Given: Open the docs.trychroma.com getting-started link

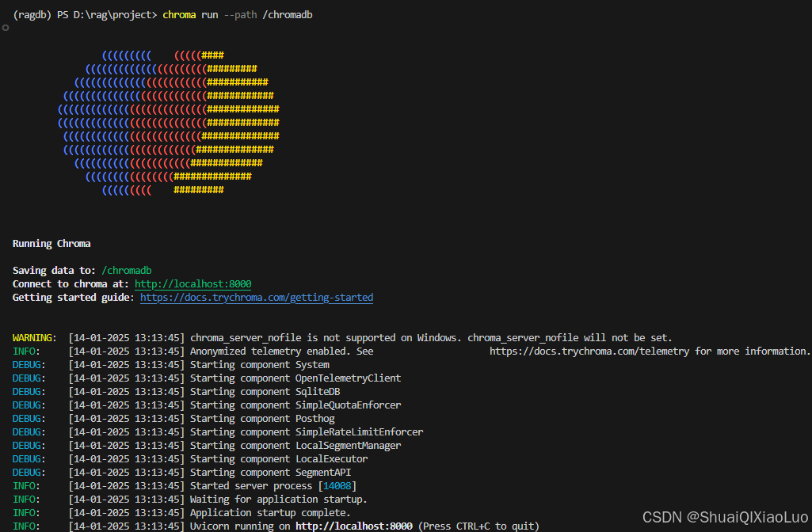Looking at the screenshot, I should pos(257,297).
